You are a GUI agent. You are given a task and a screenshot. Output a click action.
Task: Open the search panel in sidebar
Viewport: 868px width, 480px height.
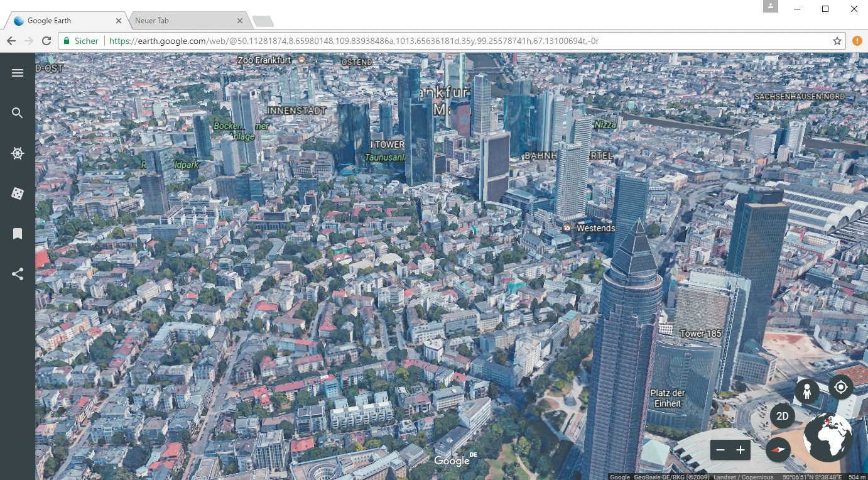click(18, 113)
